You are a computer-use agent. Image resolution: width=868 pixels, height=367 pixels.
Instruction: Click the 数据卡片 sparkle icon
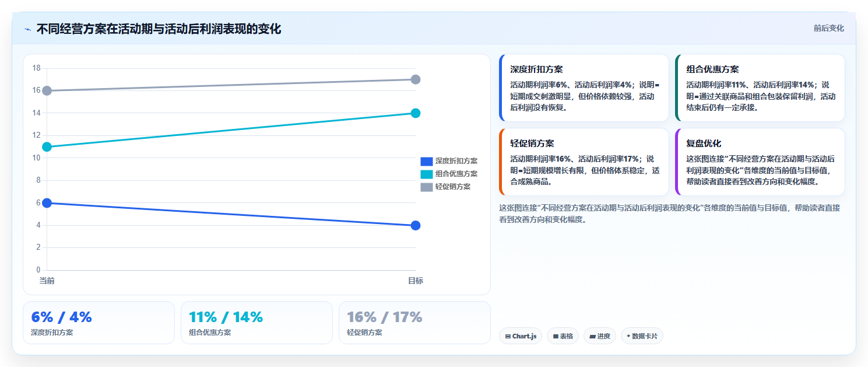click(628, 336)
